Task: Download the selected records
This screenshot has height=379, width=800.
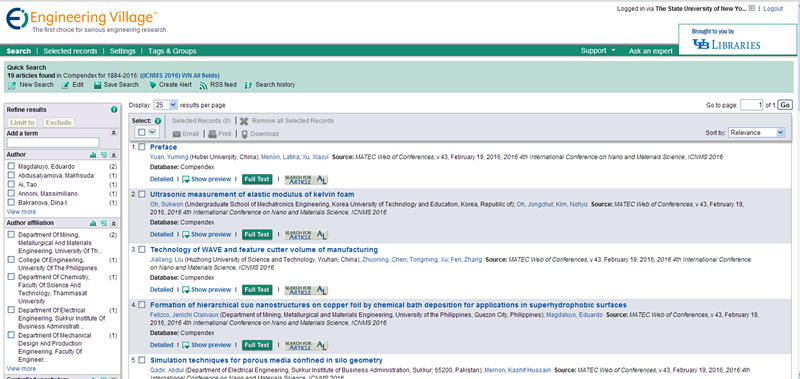Action: pos(260,134)
